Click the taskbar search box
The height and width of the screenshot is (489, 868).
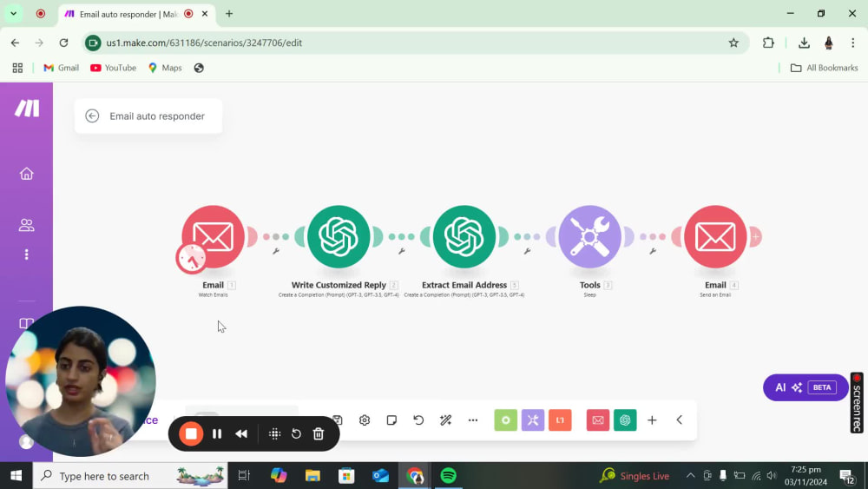pos(130,476)
